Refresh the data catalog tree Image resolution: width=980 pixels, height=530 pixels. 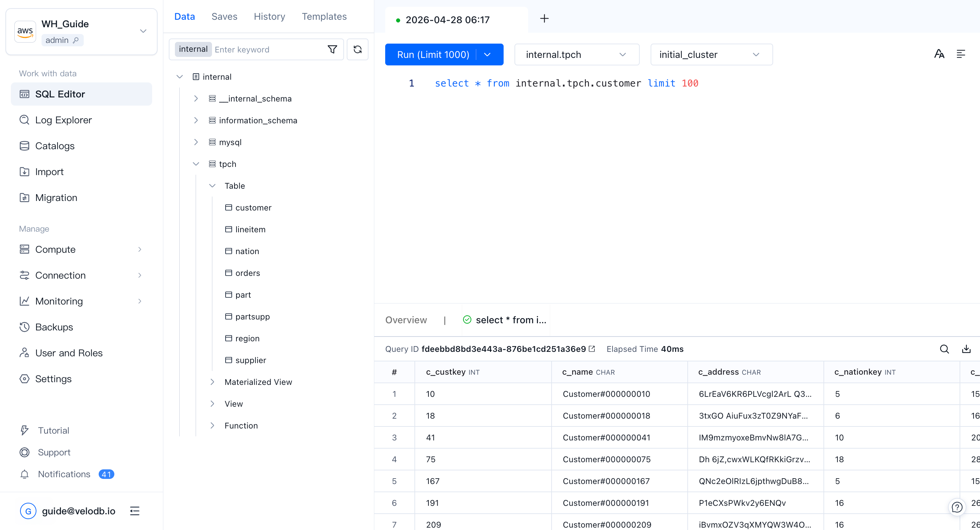coord(357,49)
